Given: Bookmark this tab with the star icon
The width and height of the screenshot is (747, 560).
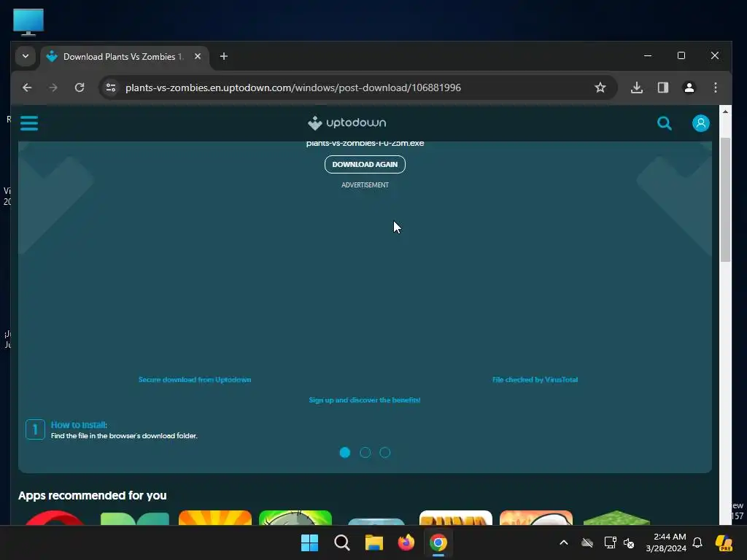Looking at the screenshot, I should (x=600, y=87).
